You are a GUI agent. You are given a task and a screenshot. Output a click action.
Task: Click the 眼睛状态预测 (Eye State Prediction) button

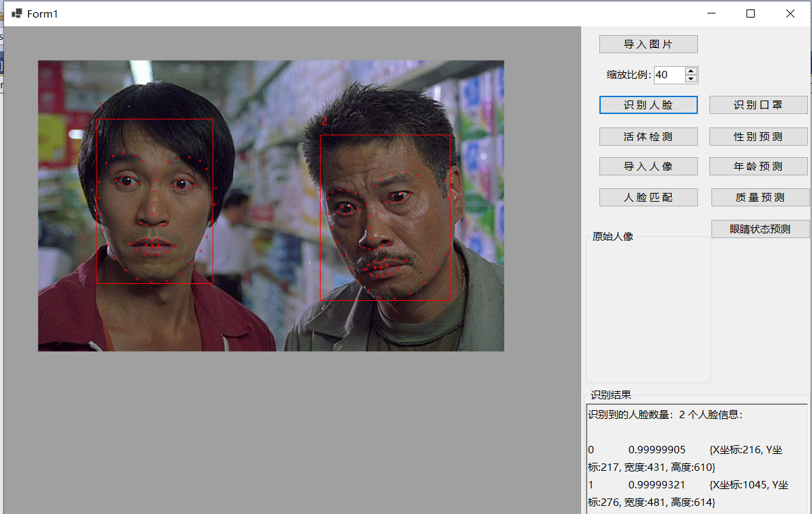[x=760, y=229]
